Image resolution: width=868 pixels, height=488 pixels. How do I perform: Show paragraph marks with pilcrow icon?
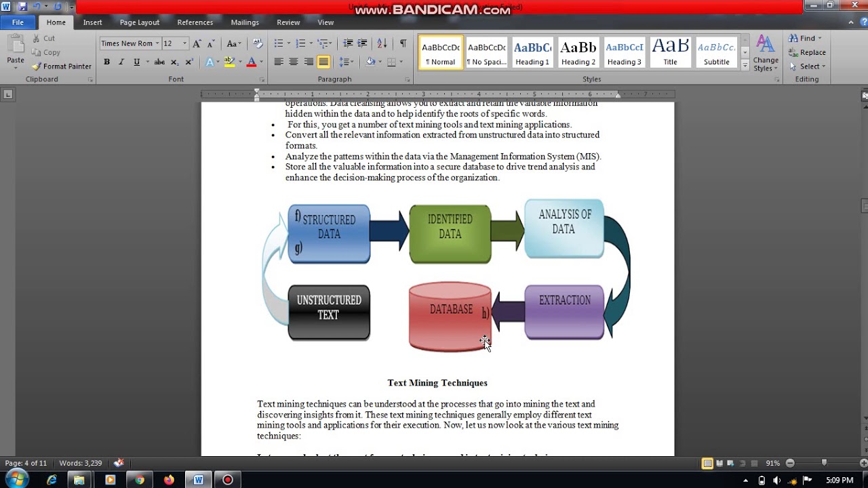coord(403,43)
